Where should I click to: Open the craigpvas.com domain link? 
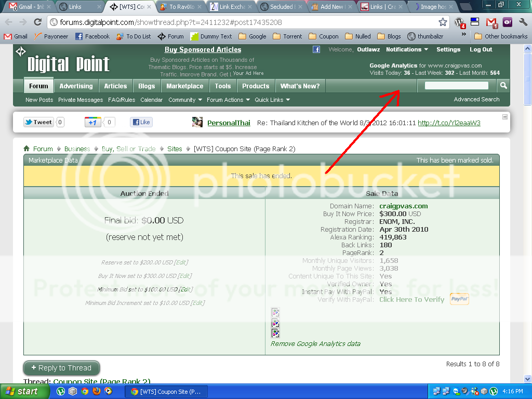[x=403, y=206]
